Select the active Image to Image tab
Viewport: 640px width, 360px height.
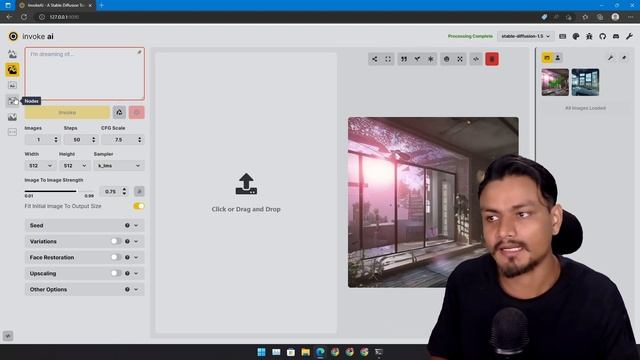click(12, 69)
